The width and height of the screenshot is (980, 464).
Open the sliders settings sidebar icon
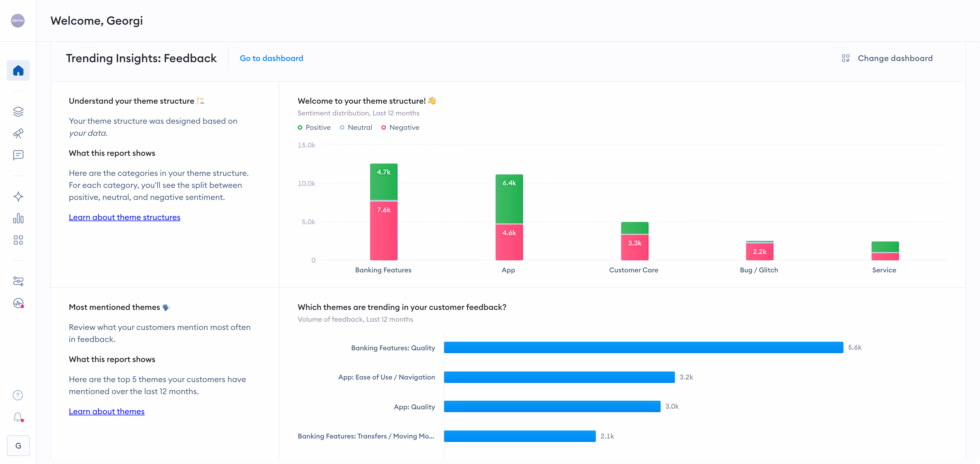pyautogui.click(x=18, y=281)
